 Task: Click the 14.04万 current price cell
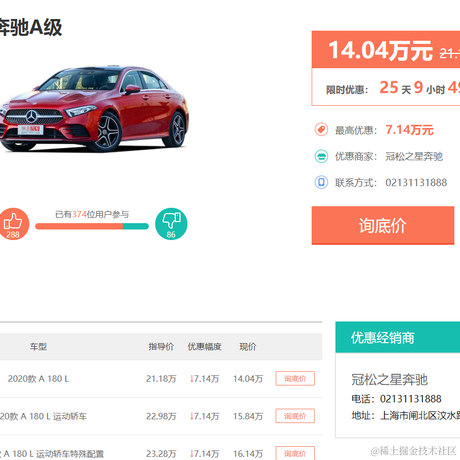point(248,379)
